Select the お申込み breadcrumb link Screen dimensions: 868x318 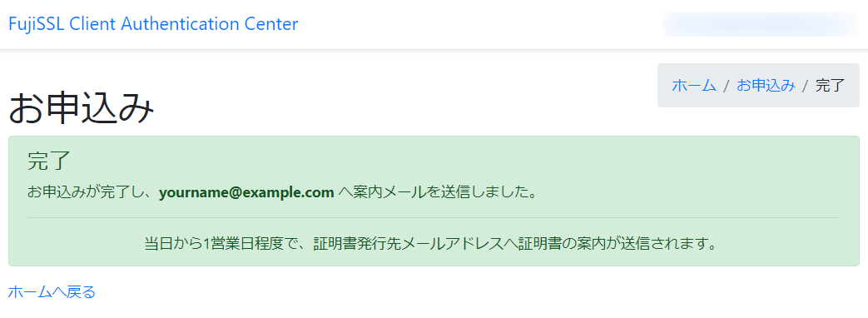(766, 85)
